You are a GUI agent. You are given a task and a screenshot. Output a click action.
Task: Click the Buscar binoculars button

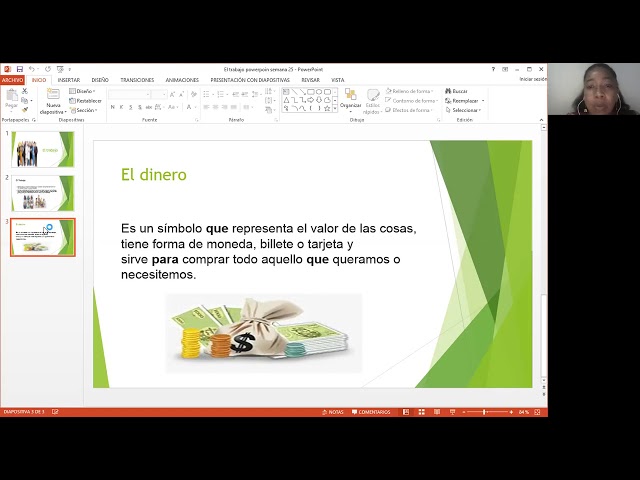(456, 91)
